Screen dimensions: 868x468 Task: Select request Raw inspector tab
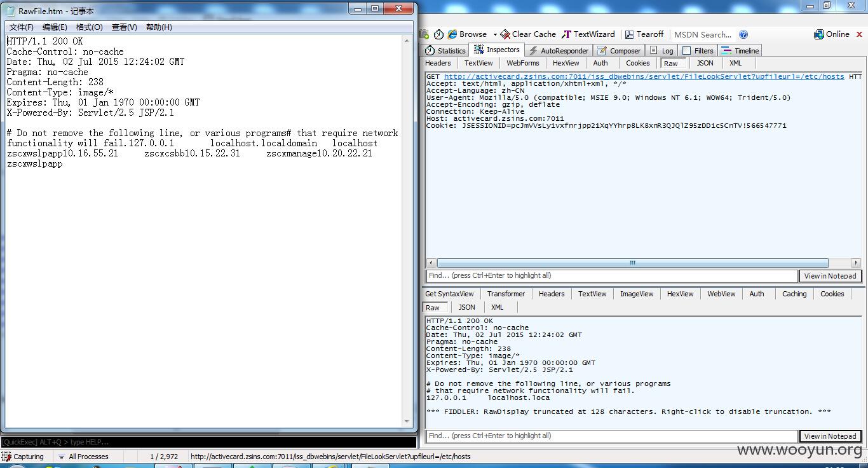(x=671, y=64)
